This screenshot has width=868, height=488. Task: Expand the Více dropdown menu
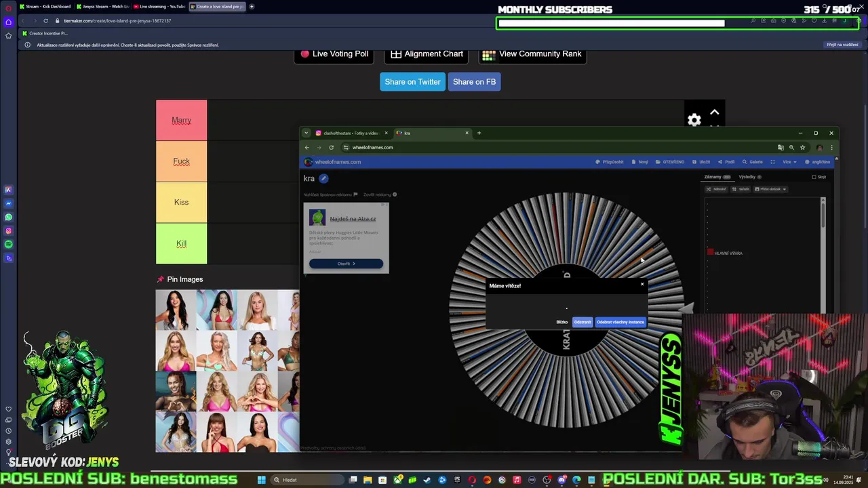coord(789,162)
